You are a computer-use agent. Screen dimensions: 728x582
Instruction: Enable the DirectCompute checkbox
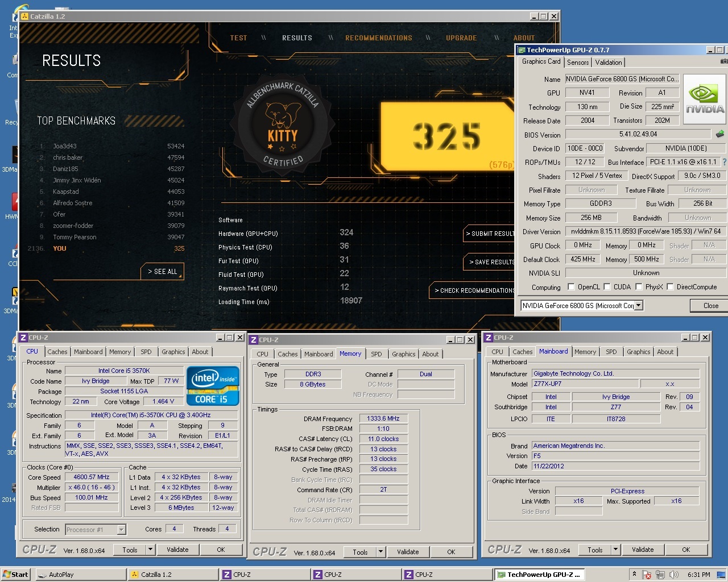click(670, 286)
